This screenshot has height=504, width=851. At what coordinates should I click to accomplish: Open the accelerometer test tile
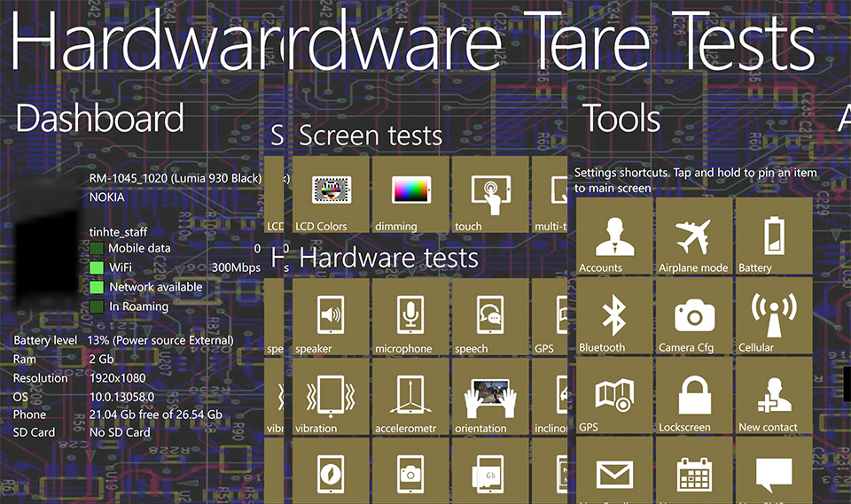(x=410, y=397)
